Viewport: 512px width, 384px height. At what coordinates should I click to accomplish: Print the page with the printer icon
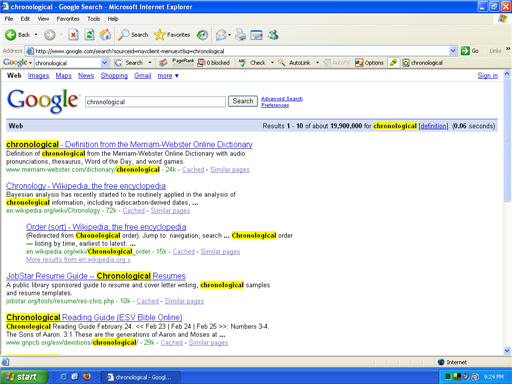[x=240, y=35]
